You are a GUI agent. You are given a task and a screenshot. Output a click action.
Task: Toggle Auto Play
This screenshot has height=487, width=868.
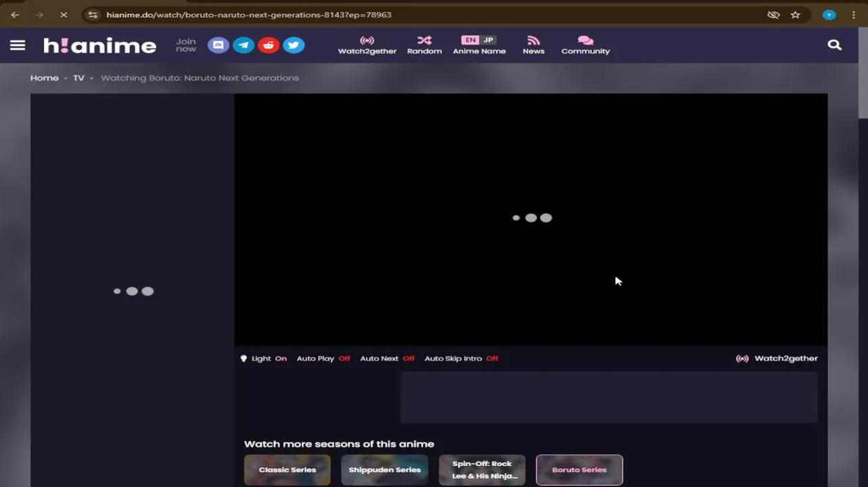[323, 358]
